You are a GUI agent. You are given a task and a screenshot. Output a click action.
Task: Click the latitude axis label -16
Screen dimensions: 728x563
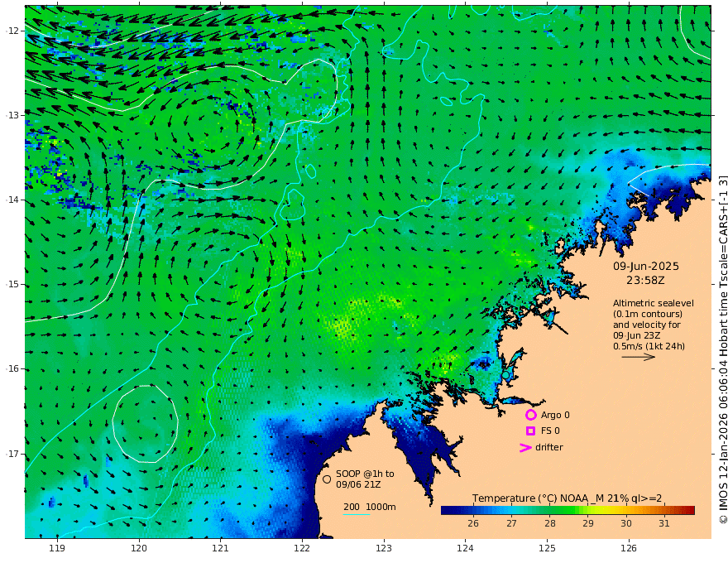12,368
